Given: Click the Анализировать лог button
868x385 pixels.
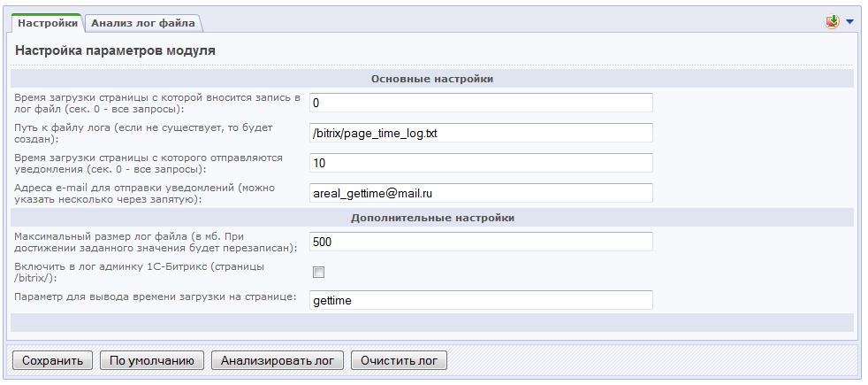Looking at the screenshot, I should (x=277, y=360).
